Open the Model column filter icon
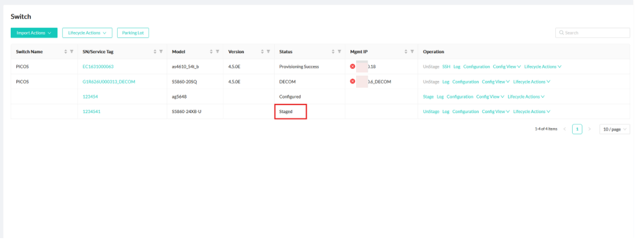Screen dimensions: 644x249 coord(217,52)
